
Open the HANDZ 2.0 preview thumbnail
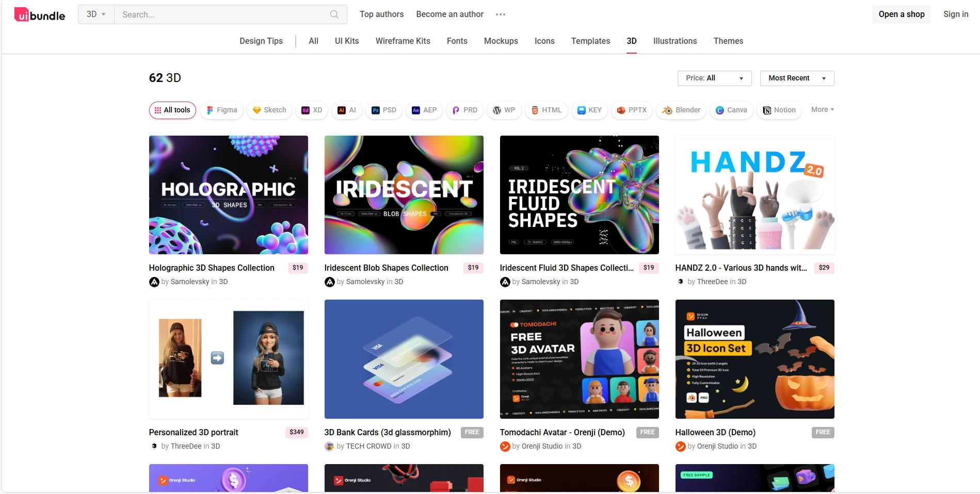click(x=755, y=195)
